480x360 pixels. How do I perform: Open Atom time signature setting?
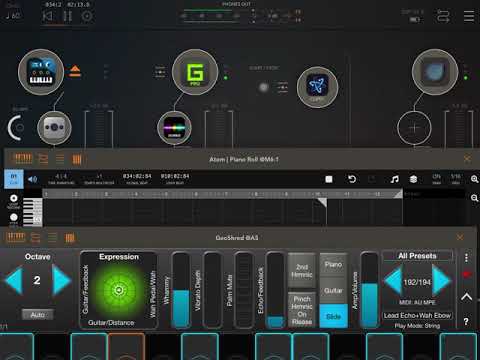click(61, 178)
